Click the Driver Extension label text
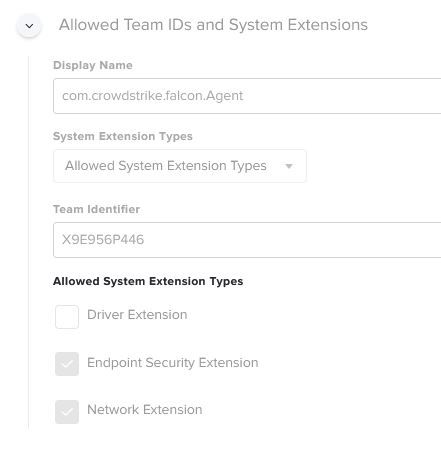This screenshot has height=454, width=441. (x=137, y=315)
